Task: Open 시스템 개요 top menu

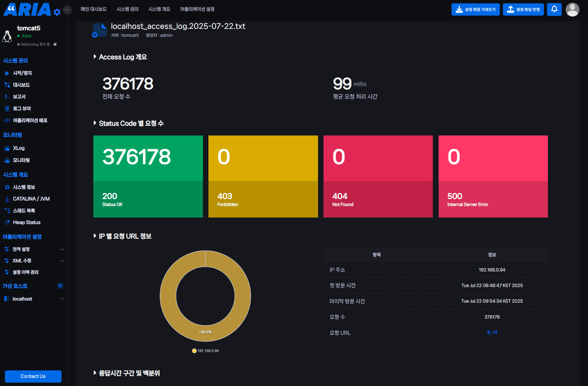Action: 159,9
